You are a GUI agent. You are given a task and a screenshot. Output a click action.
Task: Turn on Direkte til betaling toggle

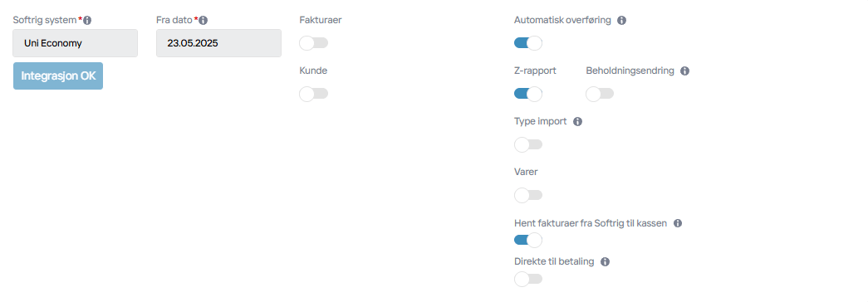(528, 280)
